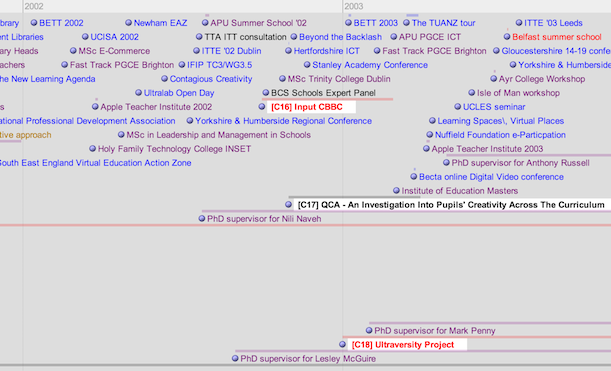The width and height of the screenshot is (611, 371).
Task: Click the dot marker beside [C17] QCA
Action: (x=288, y=205)
